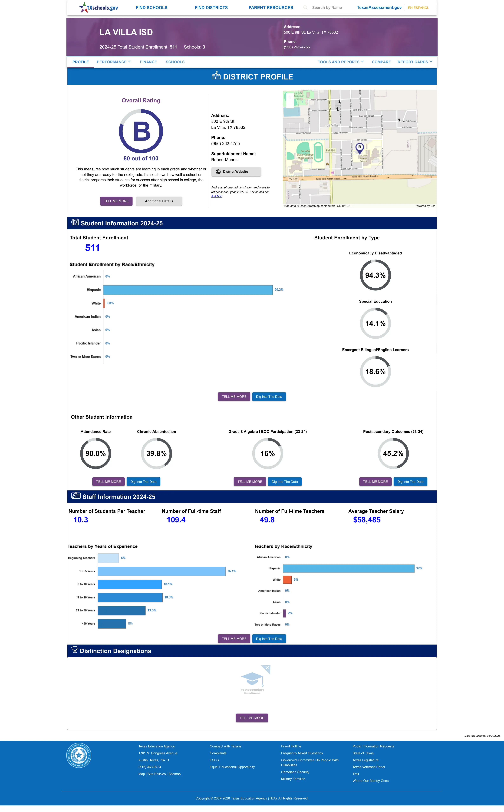This screenshot has height=812, width=504.
Task: Click the map zoom out minus button
Action: point(290,105)
